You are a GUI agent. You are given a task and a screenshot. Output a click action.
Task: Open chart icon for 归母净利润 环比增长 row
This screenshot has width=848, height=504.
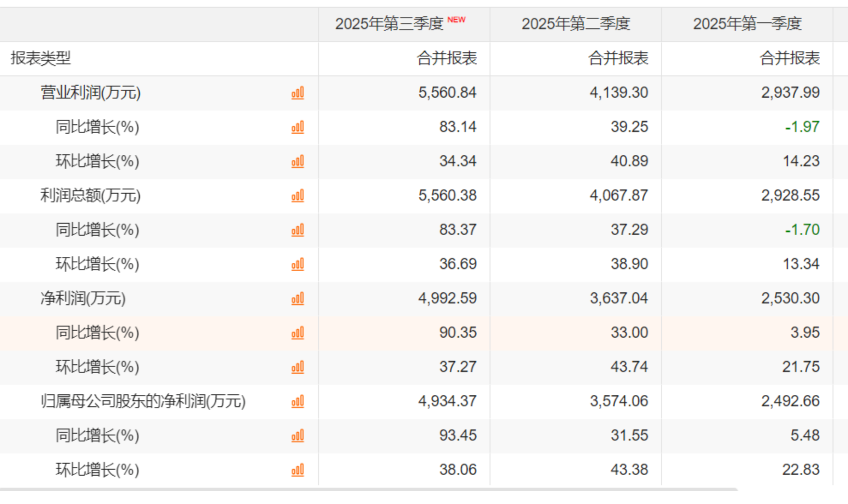(x=298, y=470)
